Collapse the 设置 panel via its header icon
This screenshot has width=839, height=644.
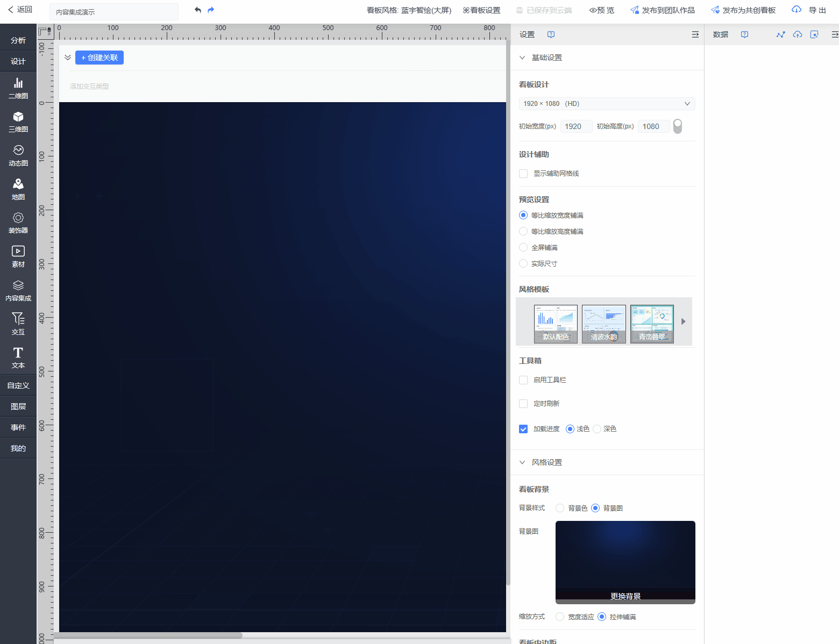(695, 34)
